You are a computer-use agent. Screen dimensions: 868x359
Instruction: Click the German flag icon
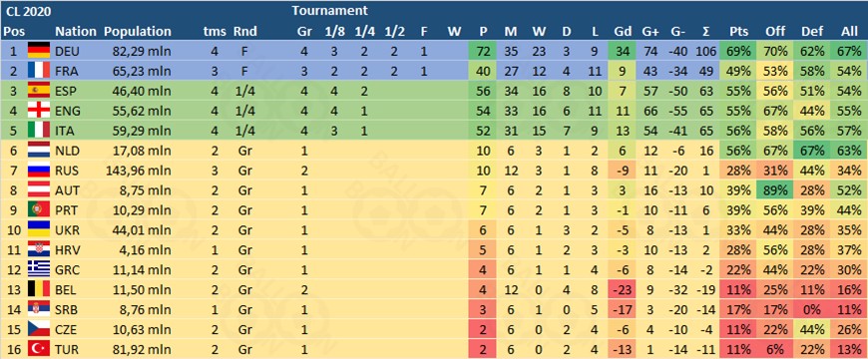pos(39,52)
